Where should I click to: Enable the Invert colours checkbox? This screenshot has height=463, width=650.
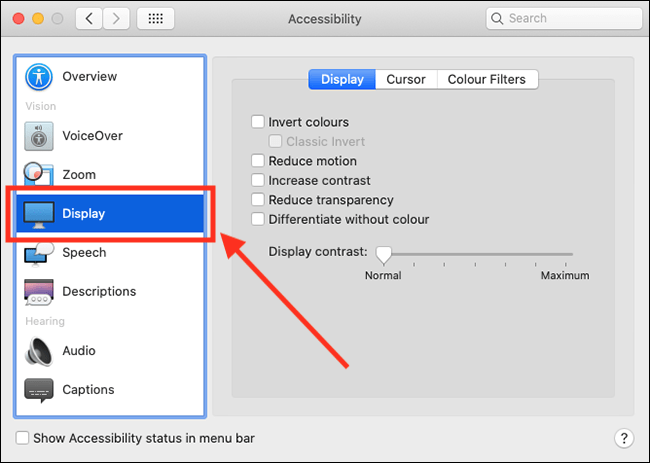(x=258, y=122)
